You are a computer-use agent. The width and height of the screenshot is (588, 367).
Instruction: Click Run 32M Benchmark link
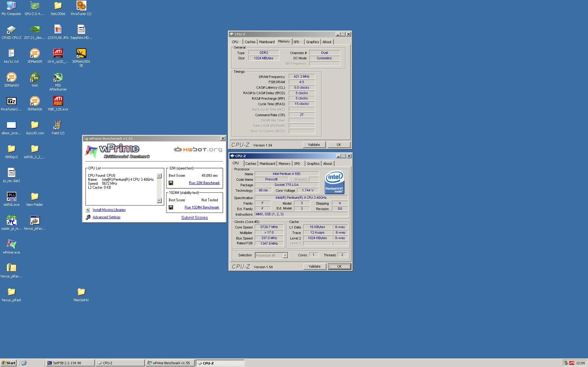tap(204, 183)
